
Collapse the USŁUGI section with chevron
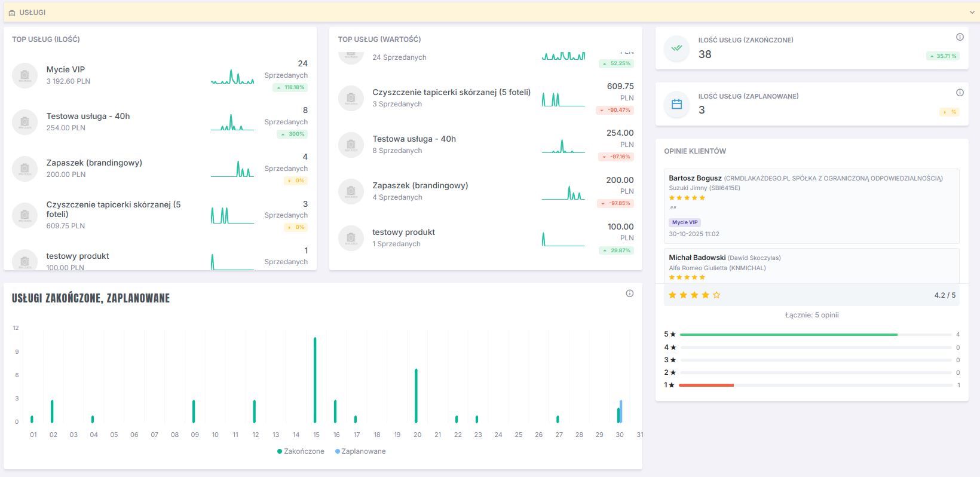point(972,13)
